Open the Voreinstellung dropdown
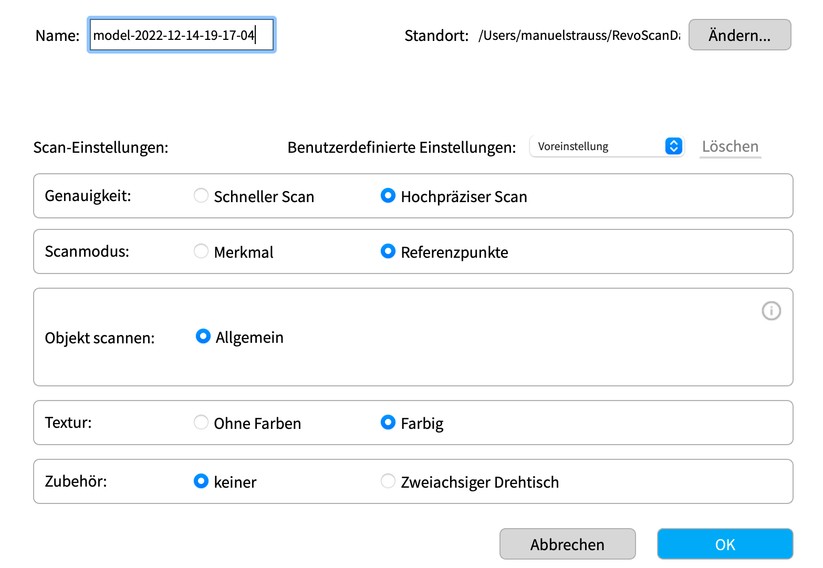 click(606, 146)
